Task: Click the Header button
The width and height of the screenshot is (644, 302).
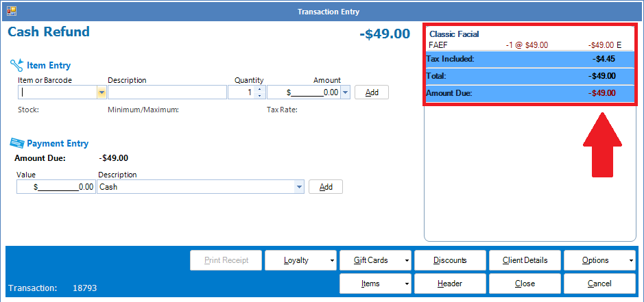Action: (x=450, y=284)
